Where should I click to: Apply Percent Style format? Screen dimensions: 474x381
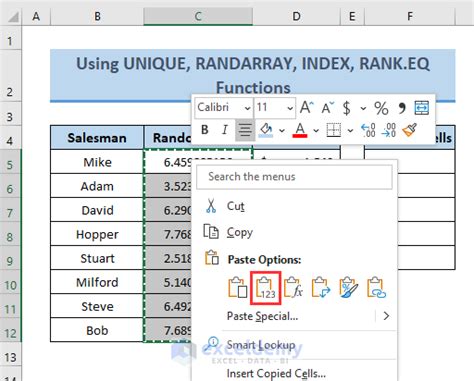point(381,108)
